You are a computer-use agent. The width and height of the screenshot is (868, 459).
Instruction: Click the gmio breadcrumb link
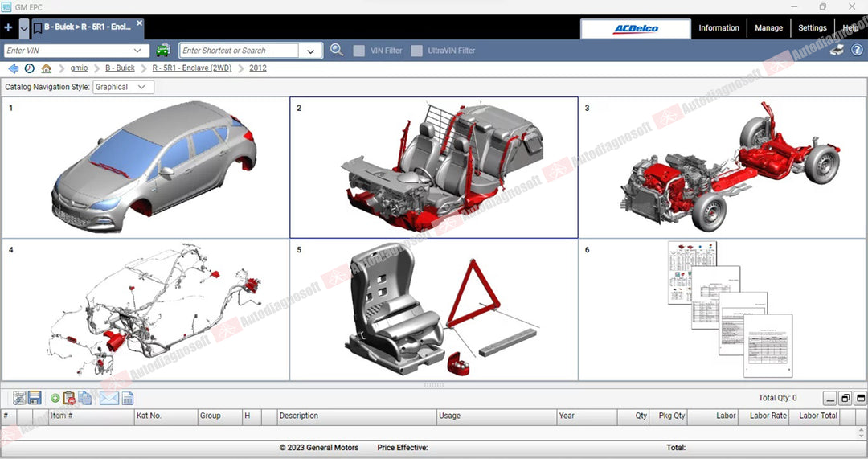click(x=79, y=68)
